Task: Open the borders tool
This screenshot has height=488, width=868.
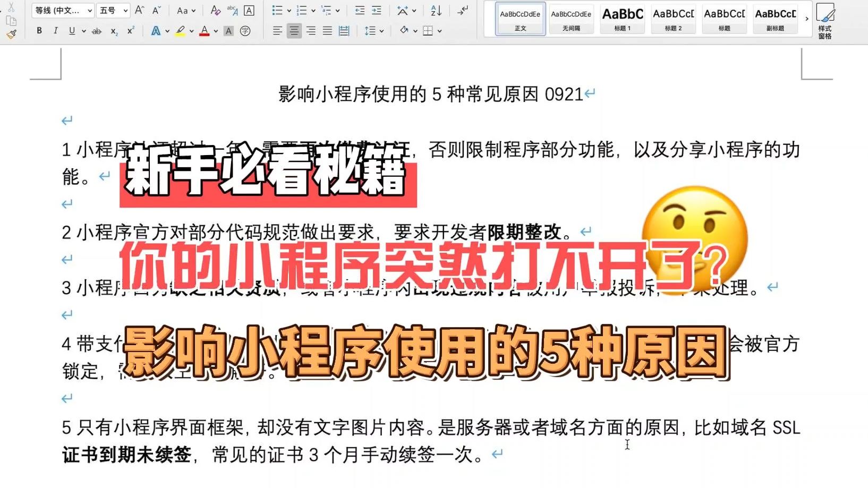Action: point(428,31)
